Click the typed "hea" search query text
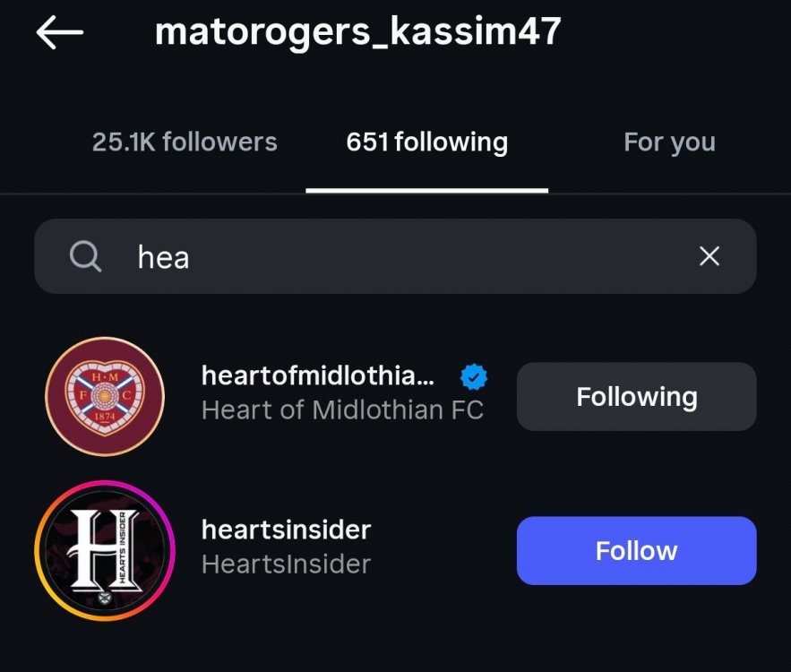The width and height of the screenshot is (791, 672). click(x=163, y=258)
